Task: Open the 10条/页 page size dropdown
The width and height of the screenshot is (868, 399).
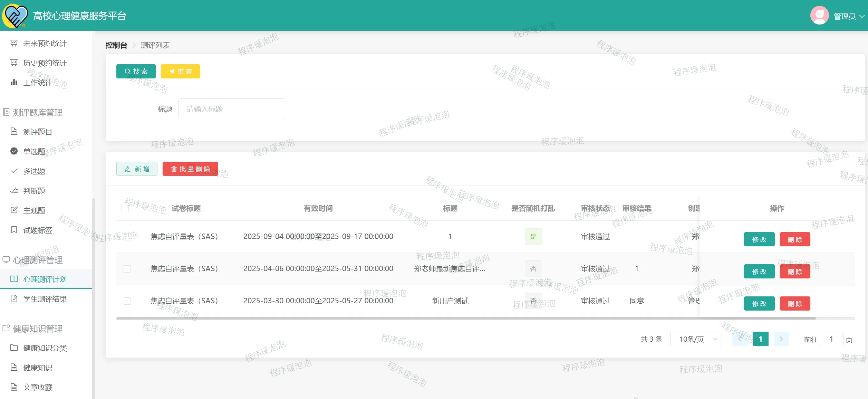Action: pyautogui.click(x=695, y=339)
